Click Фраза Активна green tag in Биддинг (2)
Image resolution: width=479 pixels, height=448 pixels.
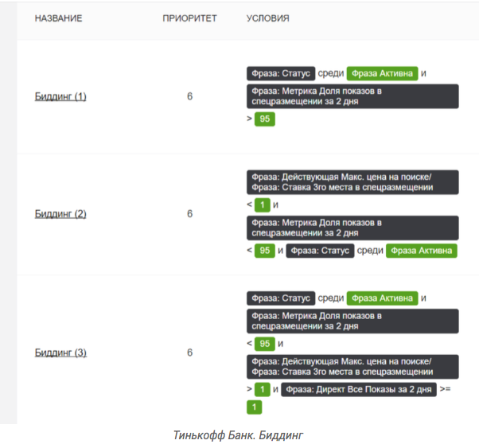(x=421, y=251)
